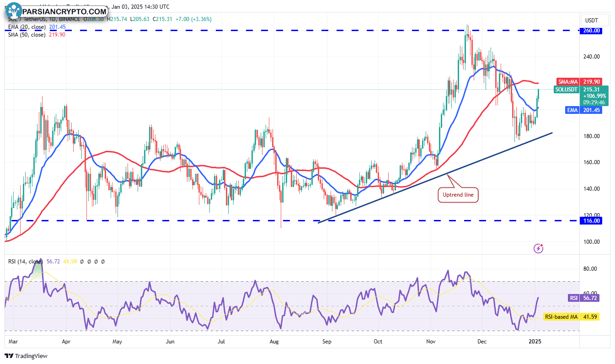Click the 80.00 RSI axis label
Viewport: 615px width, 364px height.
pyautogui.click(x=590, y=269)
